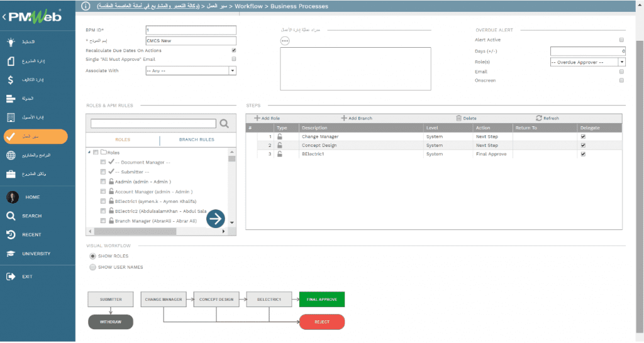The height and width of the screenshot is (343, 644).
Task: Select the SHOW USER NAMES radio button
Action: 93,267
